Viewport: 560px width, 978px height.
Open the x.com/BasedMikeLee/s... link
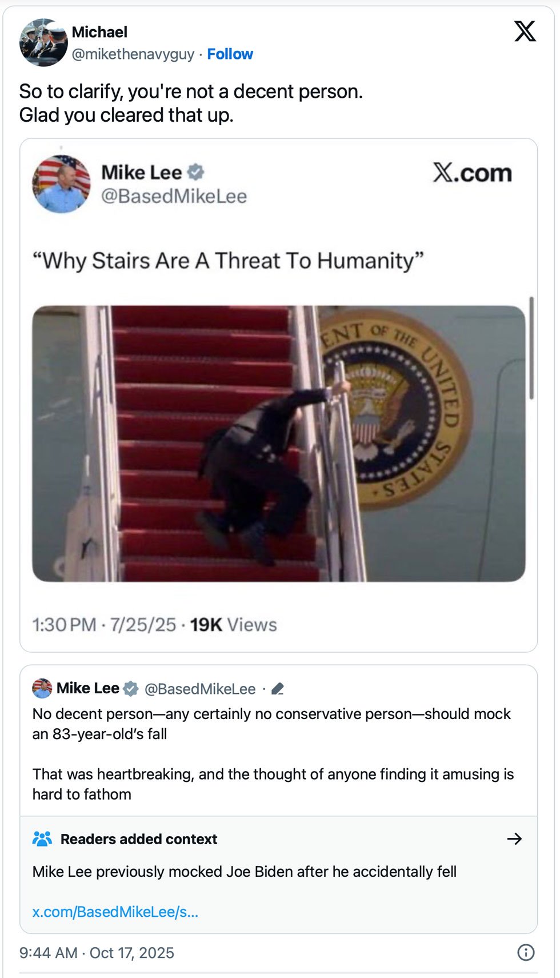coord(115,912)
